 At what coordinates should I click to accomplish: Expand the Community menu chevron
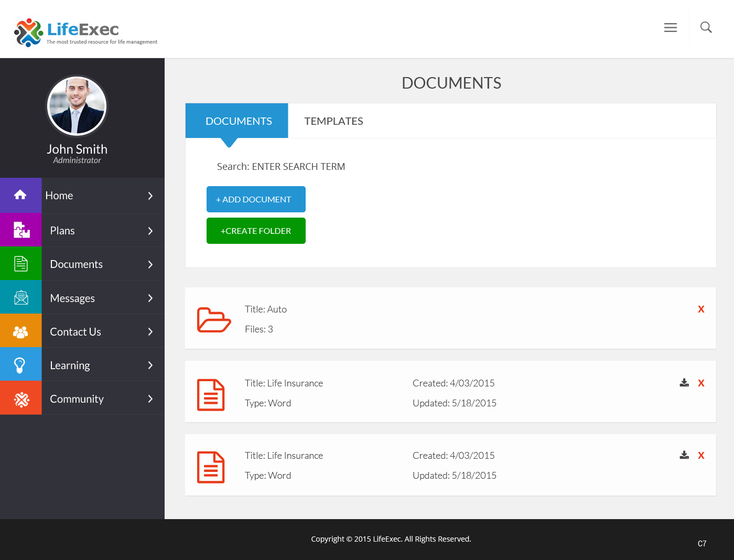click(150, 399)
